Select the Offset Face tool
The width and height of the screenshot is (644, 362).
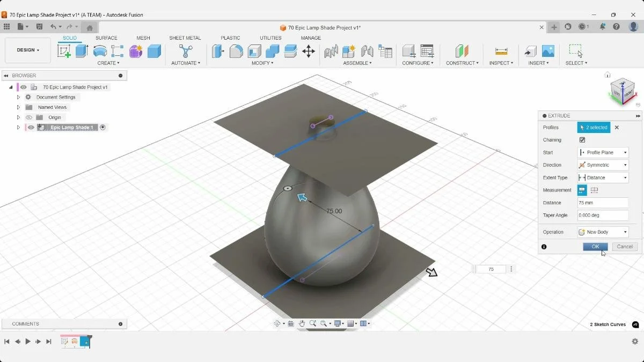point(290,51)
